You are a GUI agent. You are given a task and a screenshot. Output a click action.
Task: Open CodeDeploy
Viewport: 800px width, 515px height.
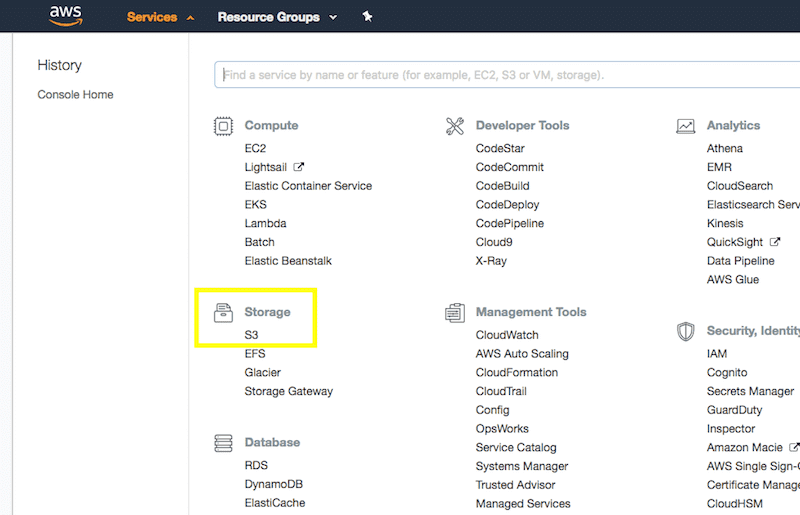click(x=507, y=205)
